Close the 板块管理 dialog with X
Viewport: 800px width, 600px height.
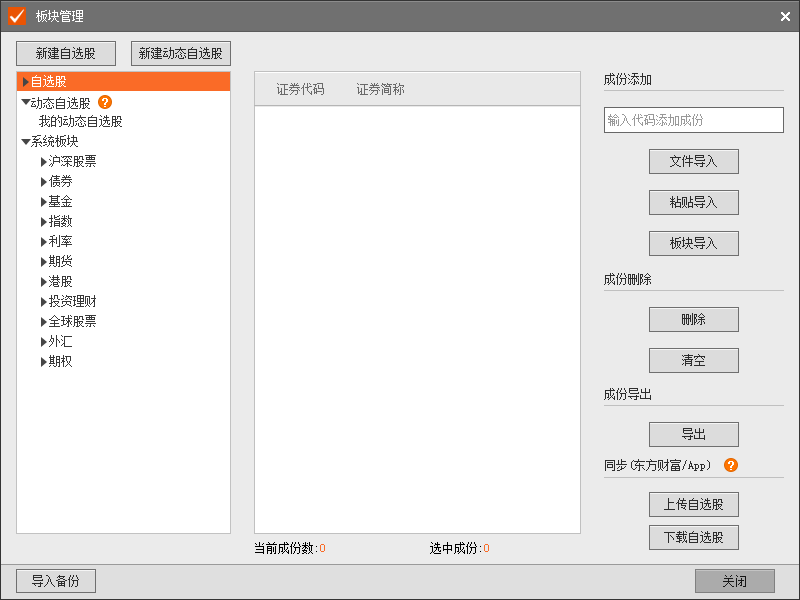785,16
